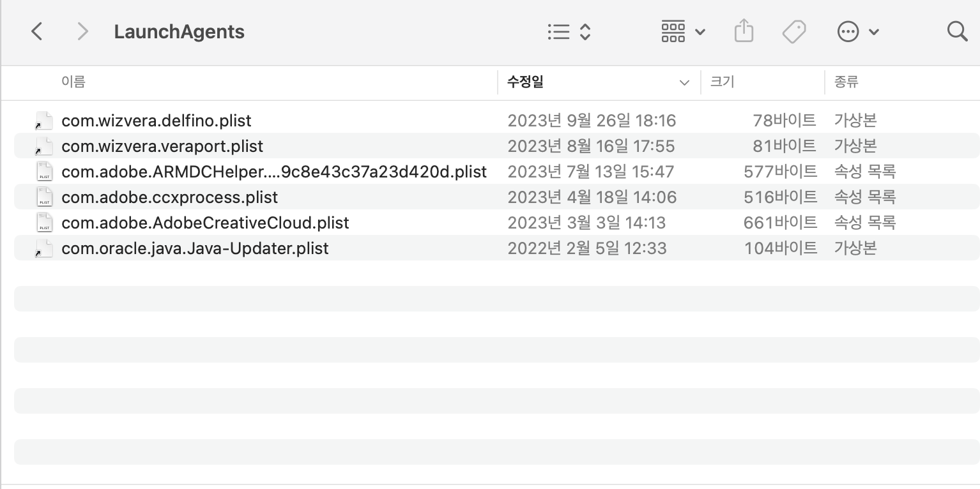This screenshot has height=489, width=980.
Task: Open the more actions dropdown chevron
Action: 875,32
